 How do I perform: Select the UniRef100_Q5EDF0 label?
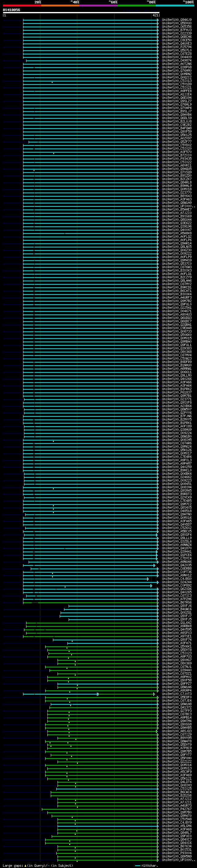[x=176, y=697]
